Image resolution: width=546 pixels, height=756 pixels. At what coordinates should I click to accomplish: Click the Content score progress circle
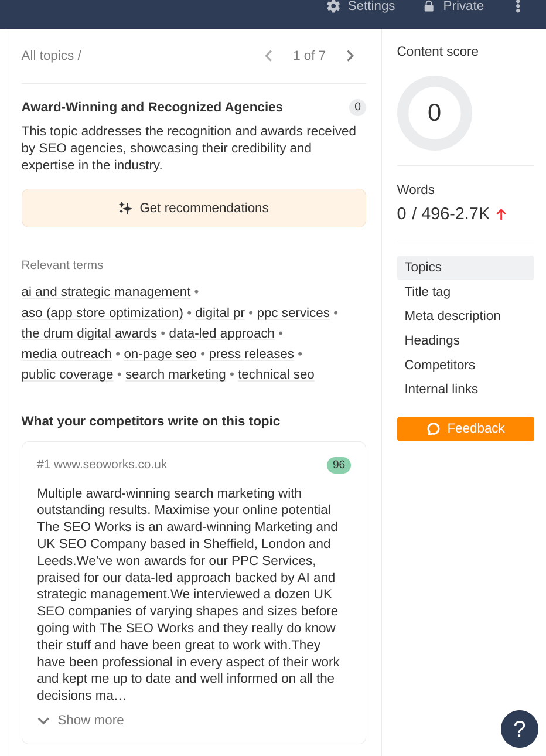(435, 113)
